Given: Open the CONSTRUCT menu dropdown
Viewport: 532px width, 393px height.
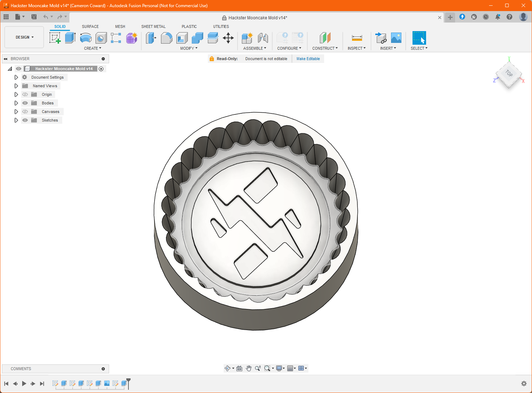Looking at the screenshot, I should [325, 48].
